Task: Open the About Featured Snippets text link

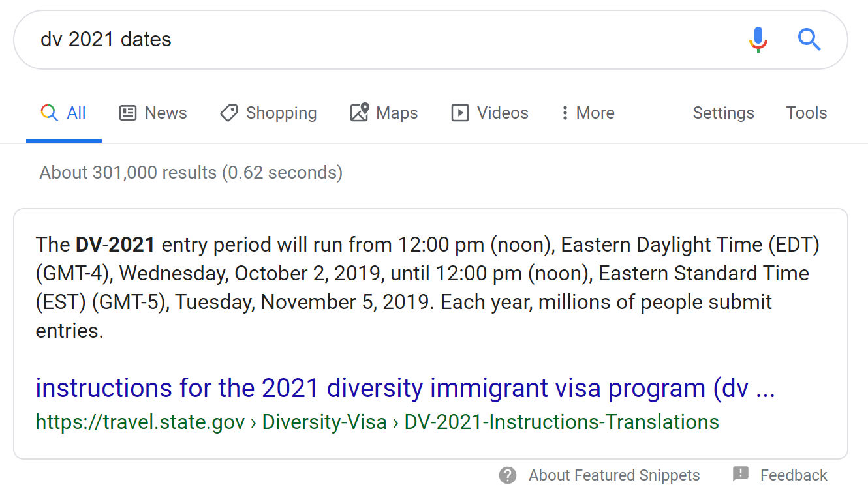Action: coord(614,475)
